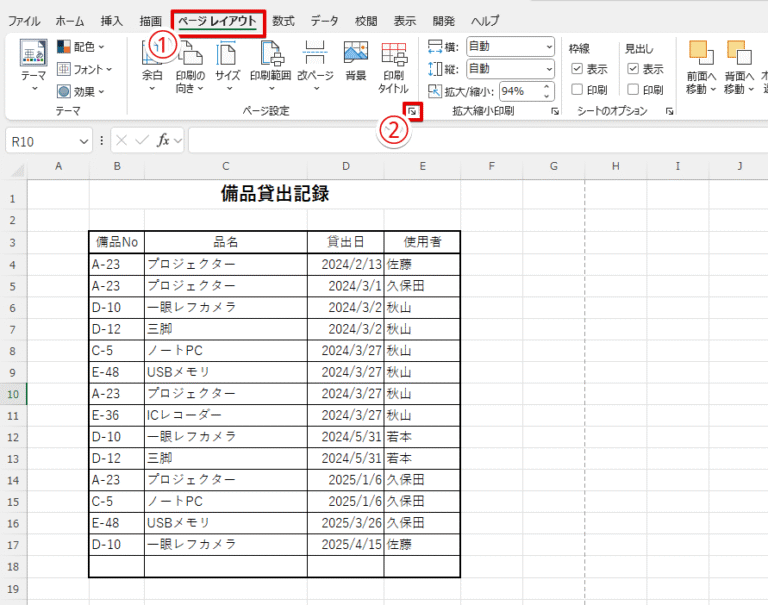Open the フォント (Fonts) theme button

[x=84, y=69]
